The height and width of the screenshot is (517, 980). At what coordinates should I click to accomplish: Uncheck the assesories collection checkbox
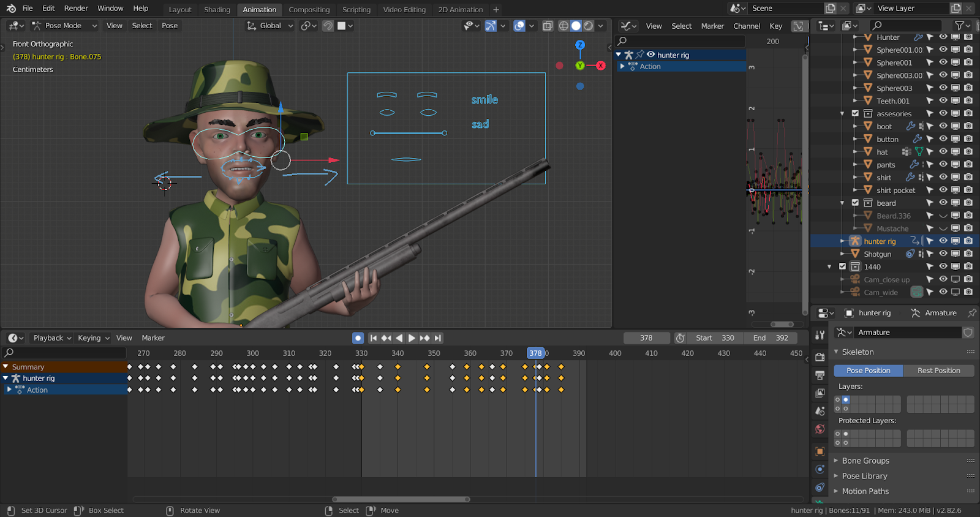click(855, 113)
